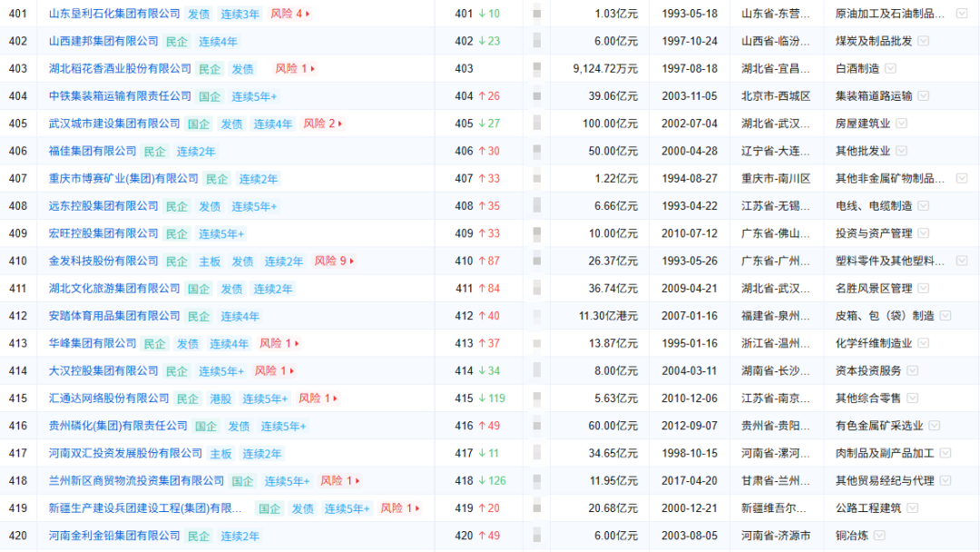Expand 风险 1 tag for 新疆生产建设兵团建设工程
The width and height of the screenshot is (980, 552).
tap(399, 508)
